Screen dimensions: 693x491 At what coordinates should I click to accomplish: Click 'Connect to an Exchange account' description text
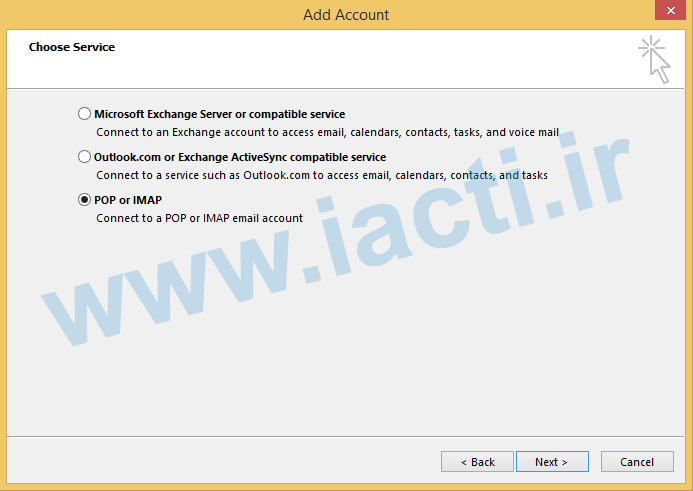click(327, 132)
